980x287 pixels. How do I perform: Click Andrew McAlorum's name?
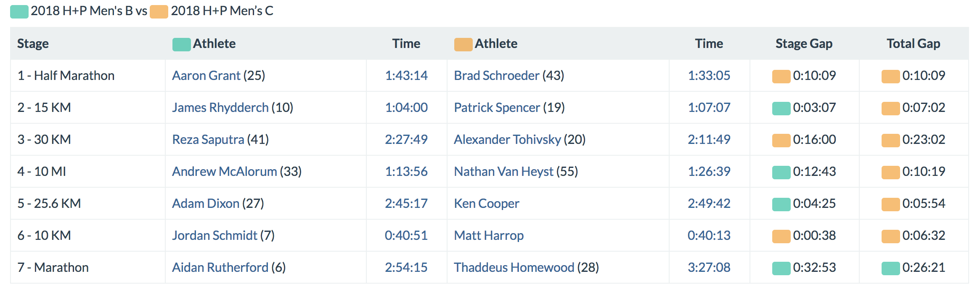click(x=224, y=172)
